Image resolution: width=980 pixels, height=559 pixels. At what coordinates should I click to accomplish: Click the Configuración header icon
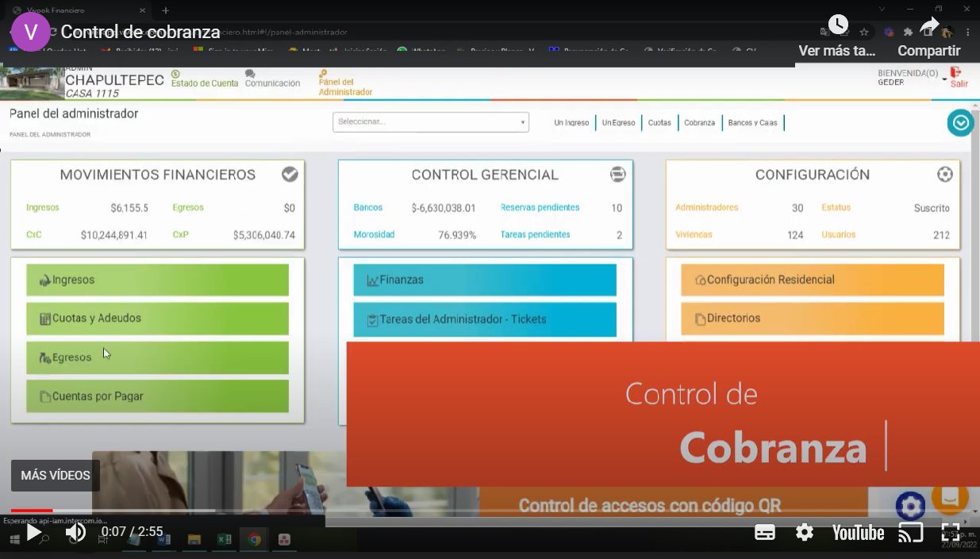tap(944, 174)
